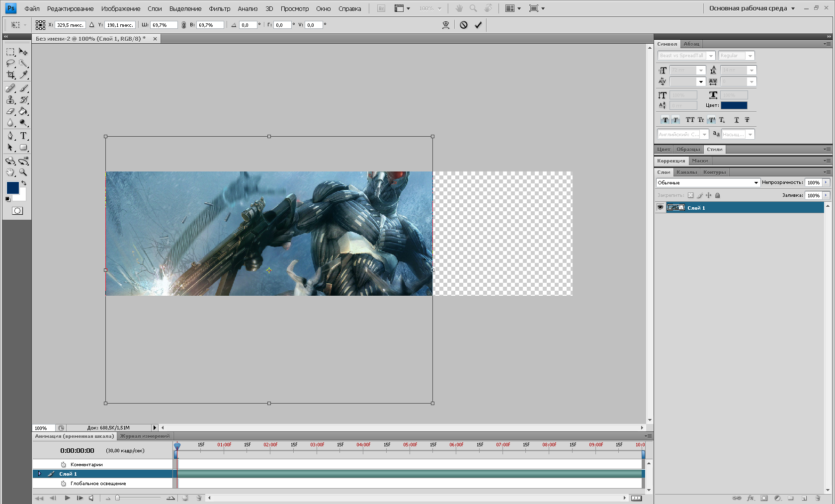Image resolution: width=835 pixels, height=504 pixels.
Task: Select the Pen tool
Action: (10, 136)
